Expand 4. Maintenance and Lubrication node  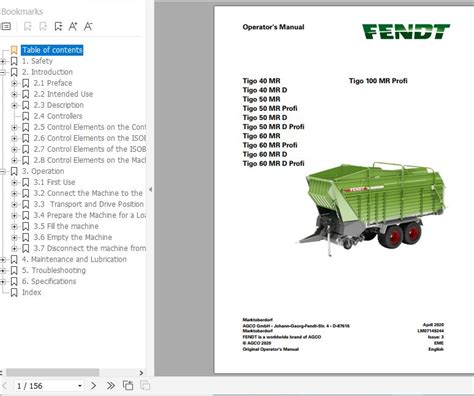pyautogui.click(x=3, y=259)
